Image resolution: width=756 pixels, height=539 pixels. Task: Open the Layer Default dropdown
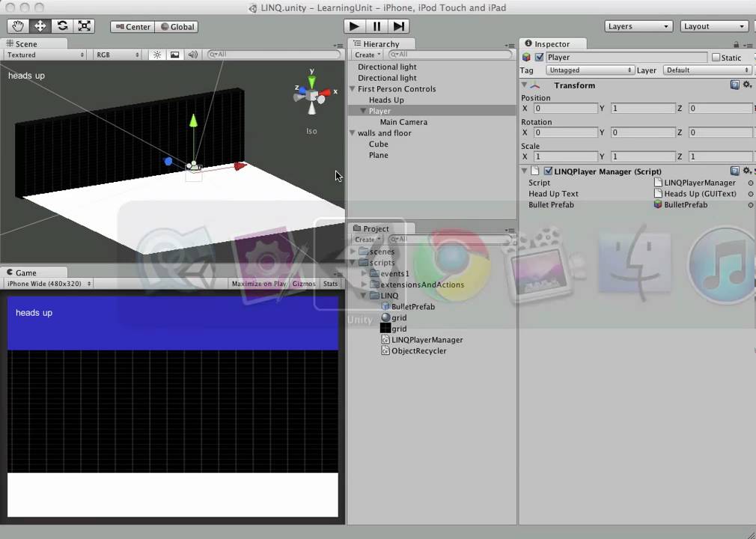pyautogui.click(x=707, y=70)
